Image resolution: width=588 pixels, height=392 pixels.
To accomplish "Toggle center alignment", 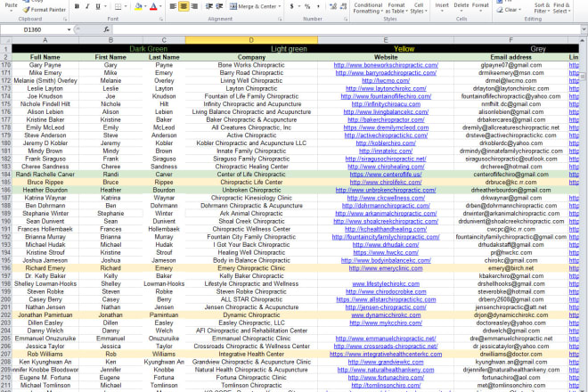I will (x=184, y=6).
